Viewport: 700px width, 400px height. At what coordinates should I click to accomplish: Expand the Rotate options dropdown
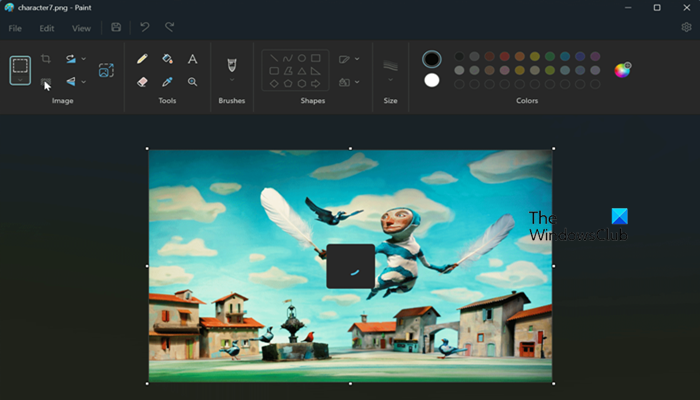click(83, 58)
